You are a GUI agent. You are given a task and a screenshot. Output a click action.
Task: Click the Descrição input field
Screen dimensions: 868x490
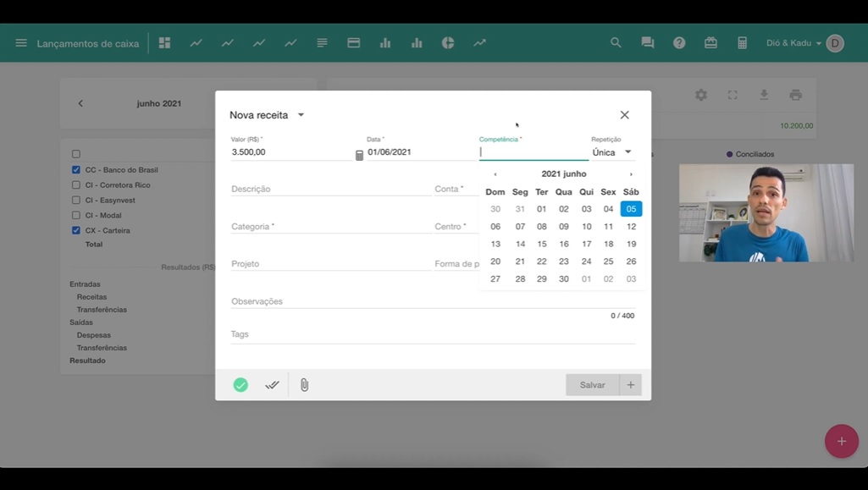(330, 190)
